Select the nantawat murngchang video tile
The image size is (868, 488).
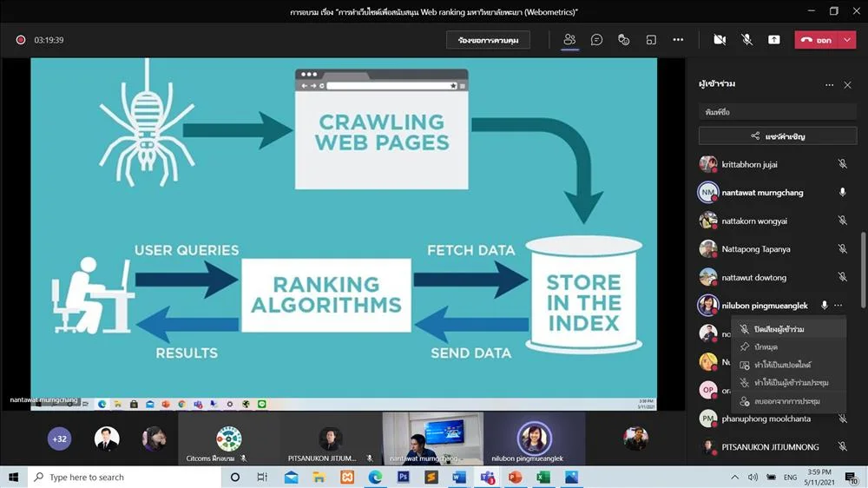coord(432,439)
